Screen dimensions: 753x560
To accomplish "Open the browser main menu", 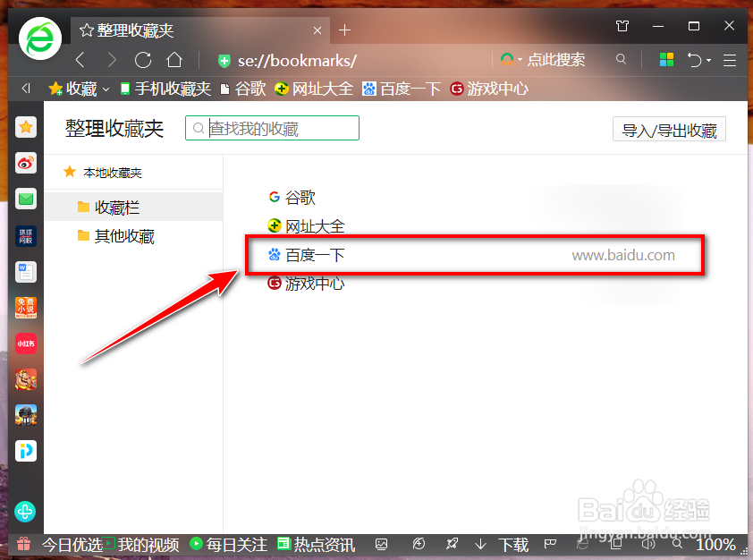I will 730,60.
